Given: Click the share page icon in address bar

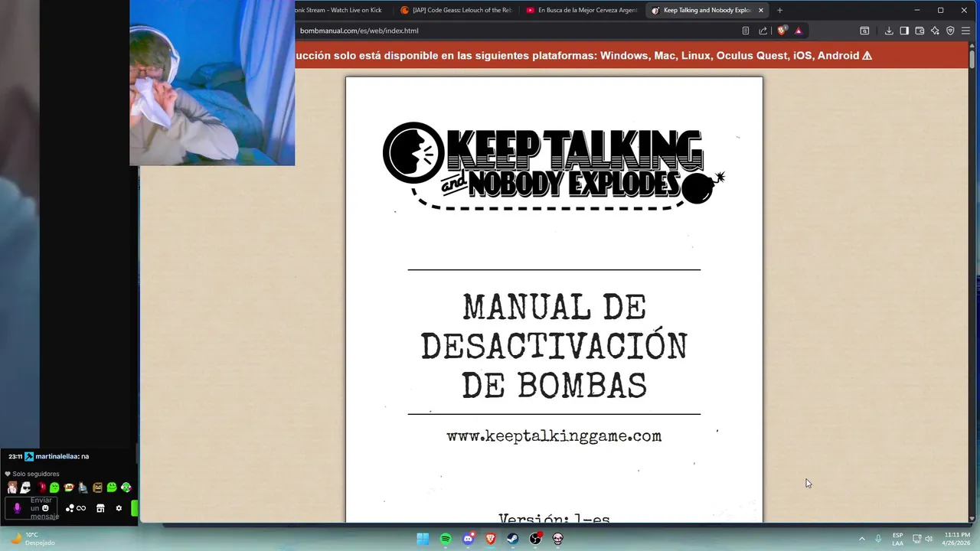Looking at the screenshot, I should pos(763,31).
